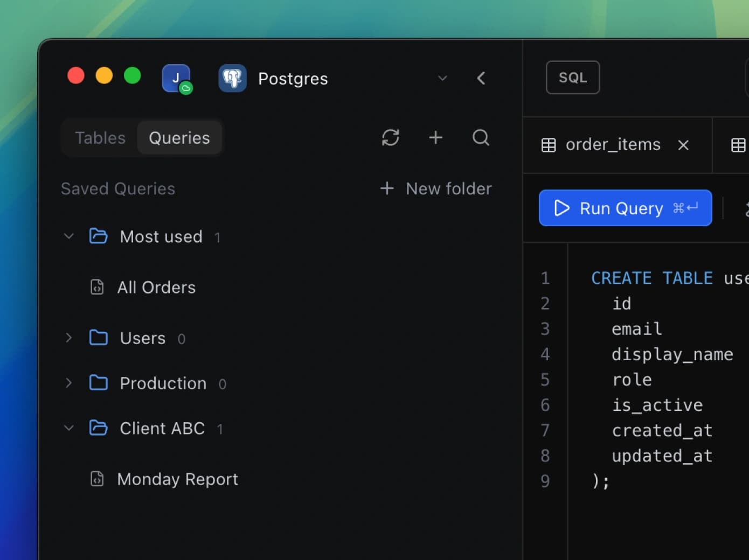Select the All Orders query document icon
This screenshot has height=560, width=749.
tap(97, 287)
